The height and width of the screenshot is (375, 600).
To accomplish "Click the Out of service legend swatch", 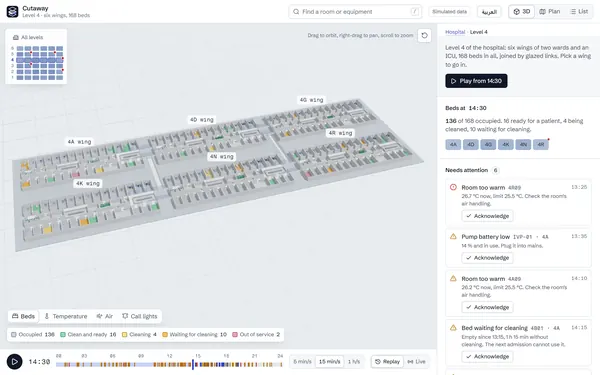I will (x=235, y=334).
